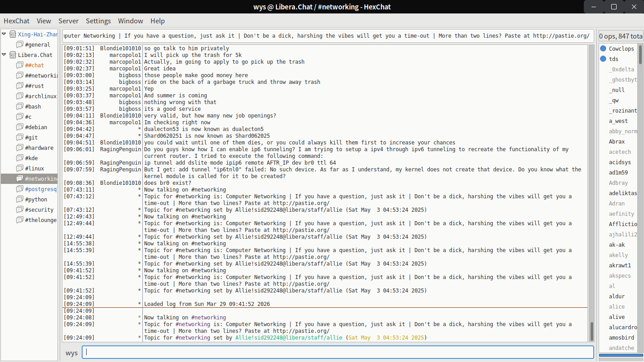Click the #debian channel icon

[x=20, y=127]
